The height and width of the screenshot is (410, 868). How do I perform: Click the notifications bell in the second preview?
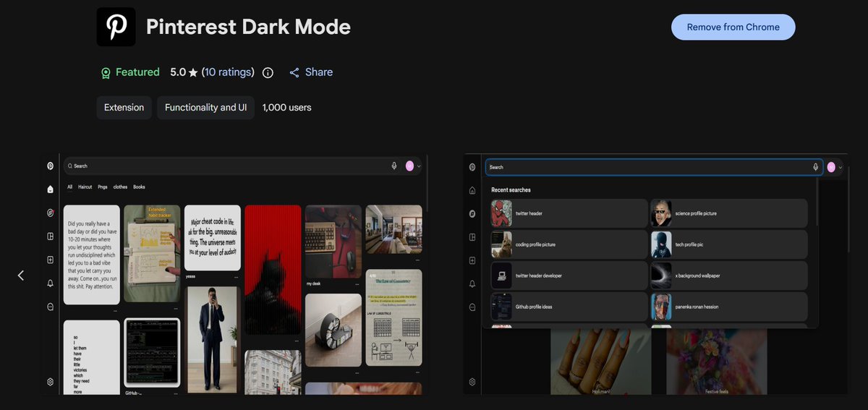[472, 283]
